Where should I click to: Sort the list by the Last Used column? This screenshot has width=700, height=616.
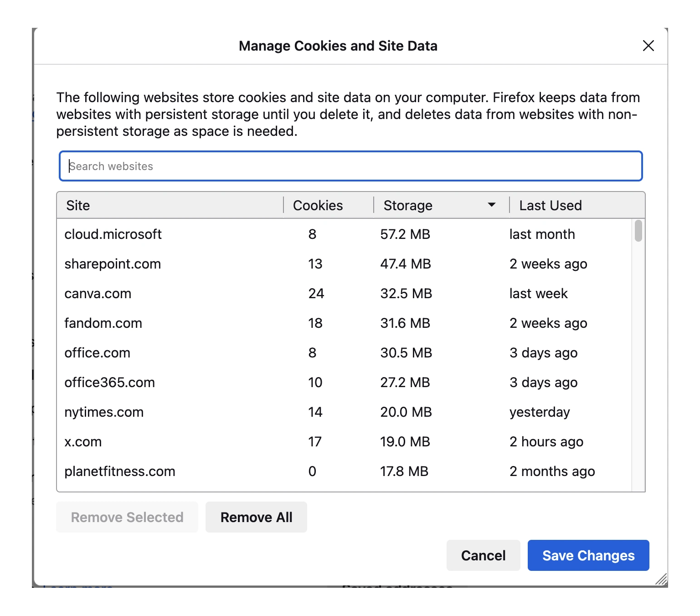pyautogui.click(x=550, y=205)
